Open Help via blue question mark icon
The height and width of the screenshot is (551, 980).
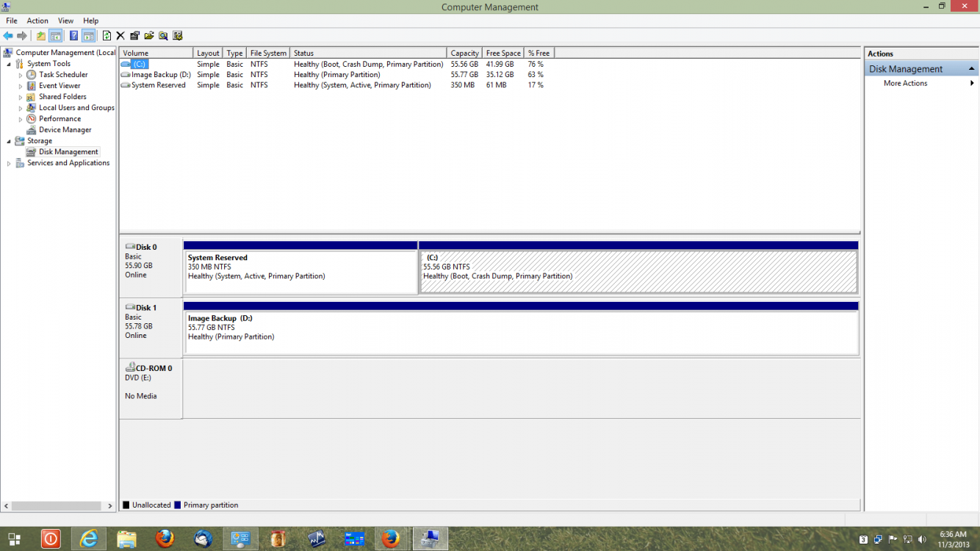(x=73, y=35)
